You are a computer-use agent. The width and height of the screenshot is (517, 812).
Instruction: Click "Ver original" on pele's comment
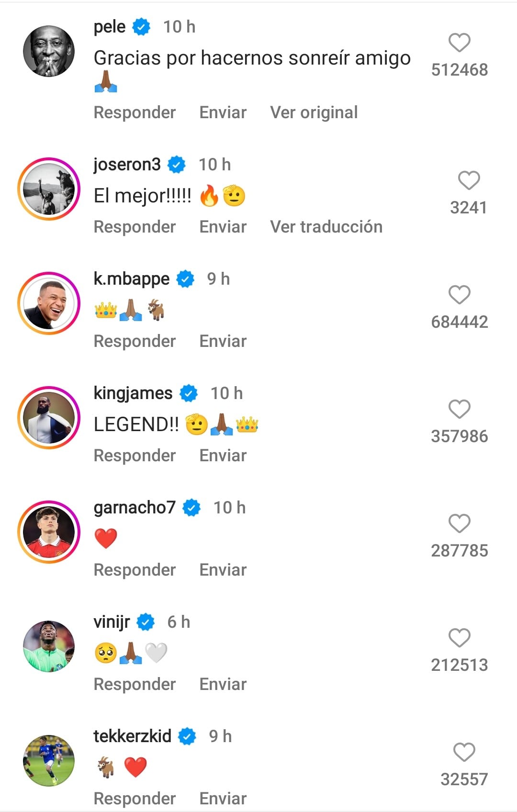pyautogui.click(x=314, y=112)
